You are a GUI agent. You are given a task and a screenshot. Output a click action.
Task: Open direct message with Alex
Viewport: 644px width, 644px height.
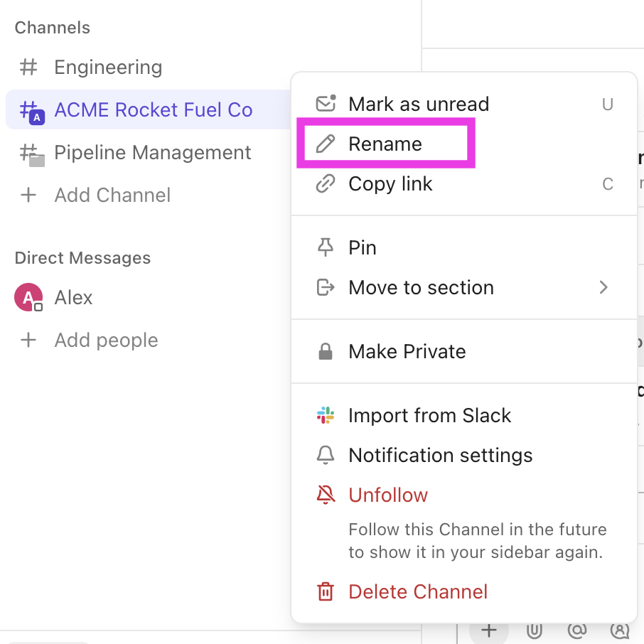(74, 298)
